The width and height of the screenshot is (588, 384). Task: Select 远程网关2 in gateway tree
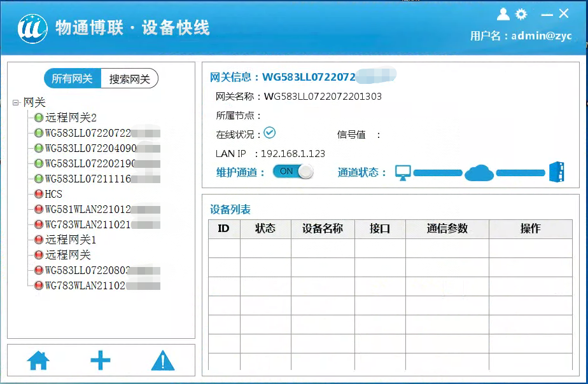click(x=70, y=118)
